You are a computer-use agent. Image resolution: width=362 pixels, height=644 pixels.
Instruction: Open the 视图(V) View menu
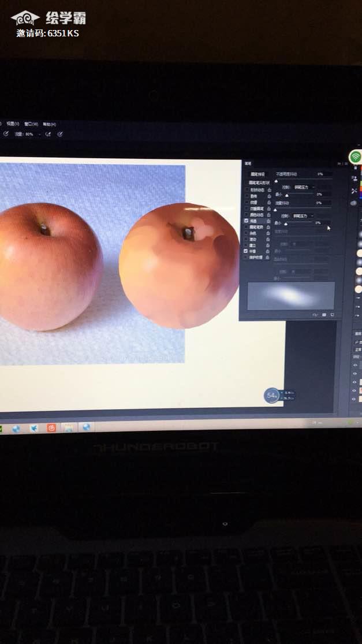pyautogui.click(x=13, y=123)
